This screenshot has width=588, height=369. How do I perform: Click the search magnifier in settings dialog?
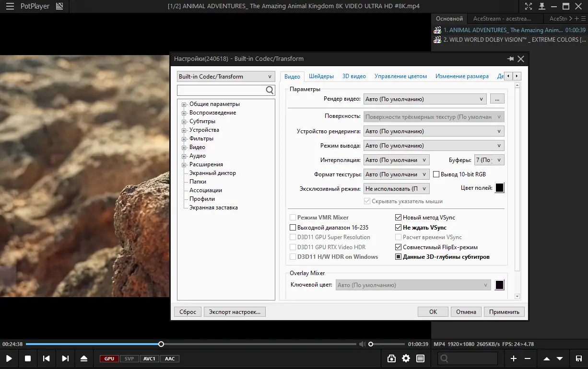270,90
